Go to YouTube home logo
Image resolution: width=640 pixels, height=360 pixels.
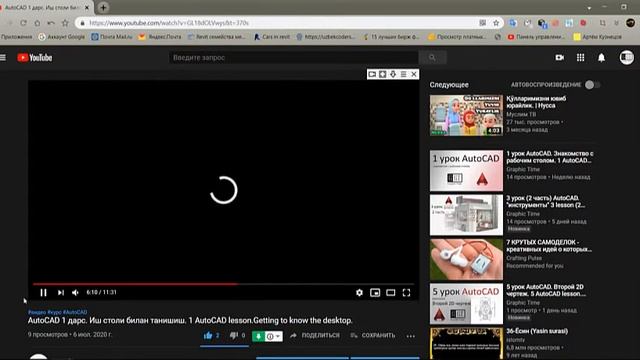(35, 58)
